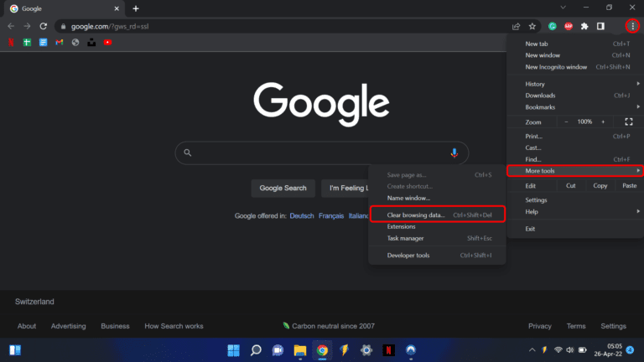The image size is (644, 362).
Task: Select Clear browsing data
Action: click(416, 215)
